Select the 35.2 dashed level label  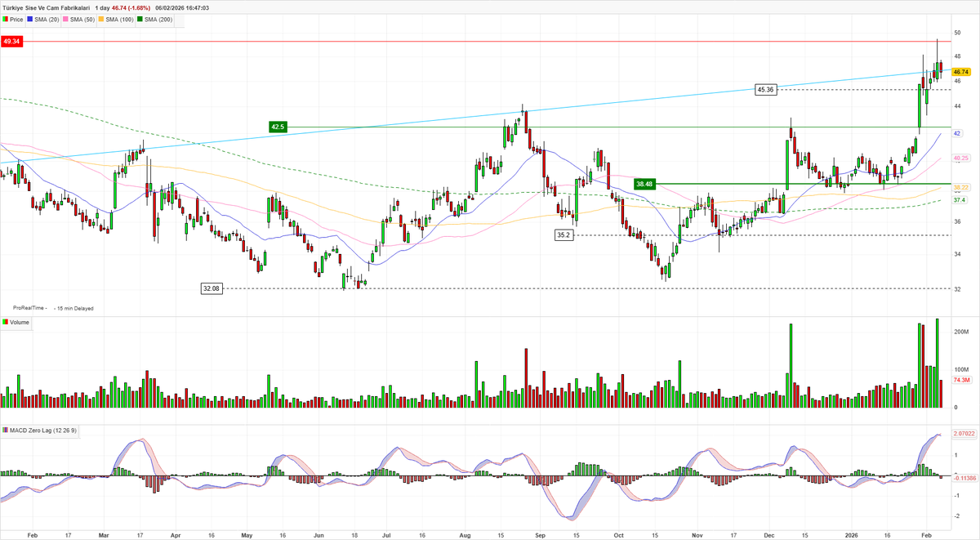click(563, 234)
